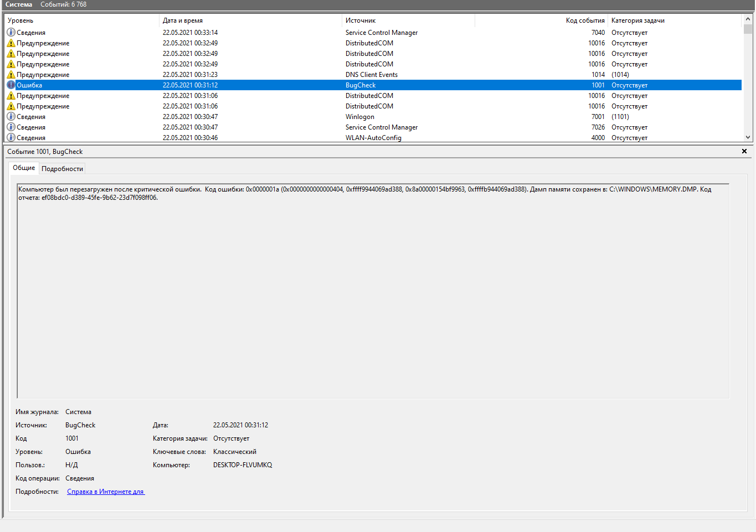Click error icon of the BugCheck row

(x=11, y=85)
